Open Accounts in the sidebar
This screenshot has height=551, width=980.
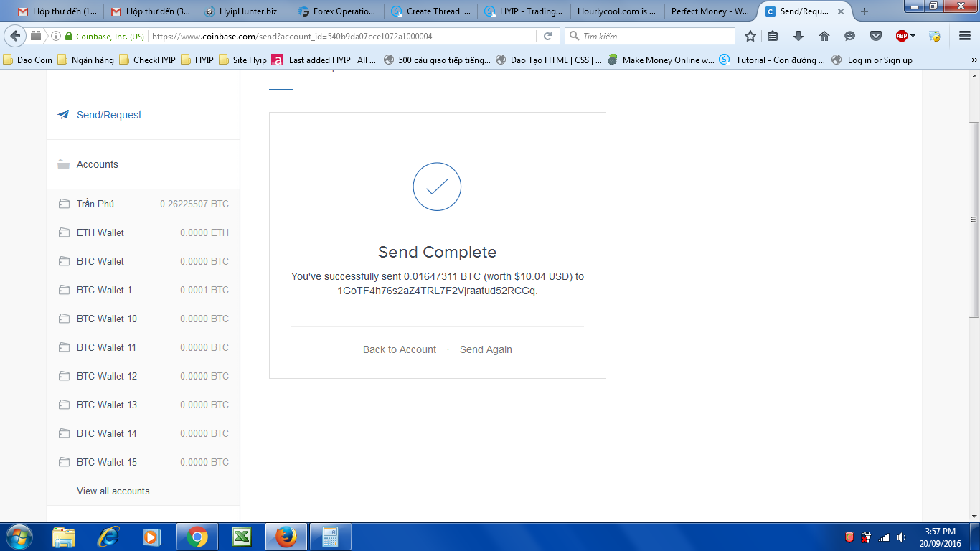point(143,164)
